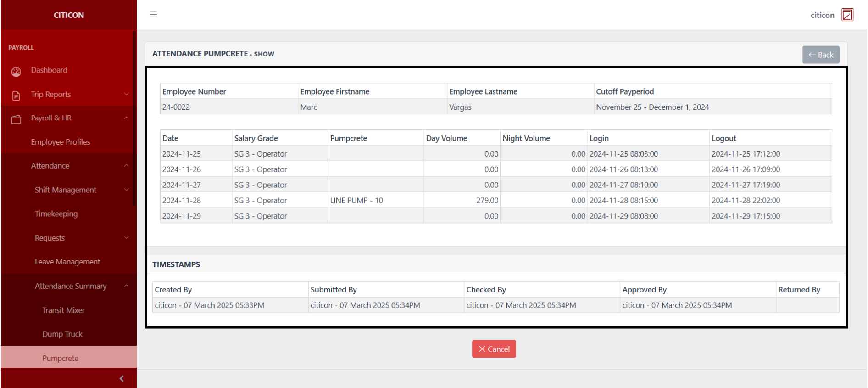Click the red Cancel button
The image size is (868, 388).
[494, 349]
